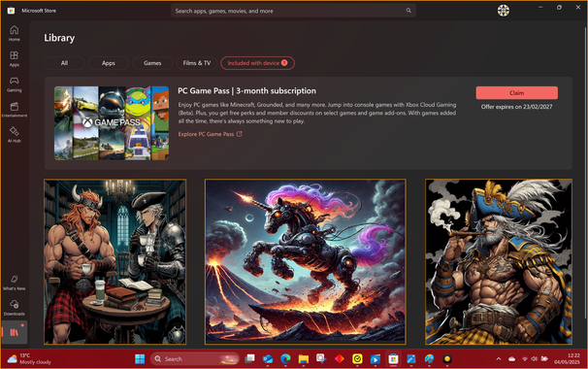Image resolution: width=588 pixels, height=369 pixels.
Task: Open the Apps section in sidebar
Action: click(x=15, y=59)
